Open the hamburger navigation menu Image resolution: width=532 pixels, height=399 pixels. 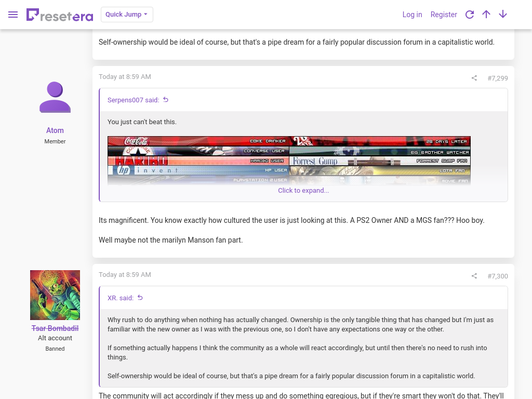(13, 15)
